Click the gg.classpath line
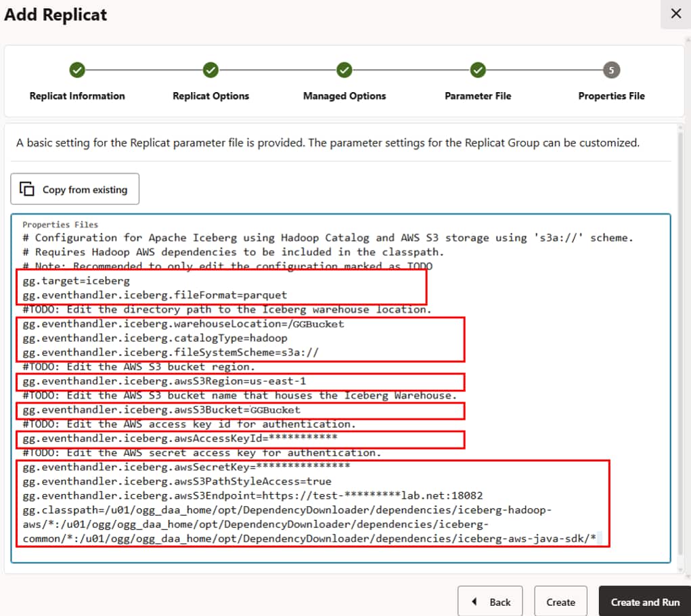This screenshot has width=691, height=616. tap(287, 510)
